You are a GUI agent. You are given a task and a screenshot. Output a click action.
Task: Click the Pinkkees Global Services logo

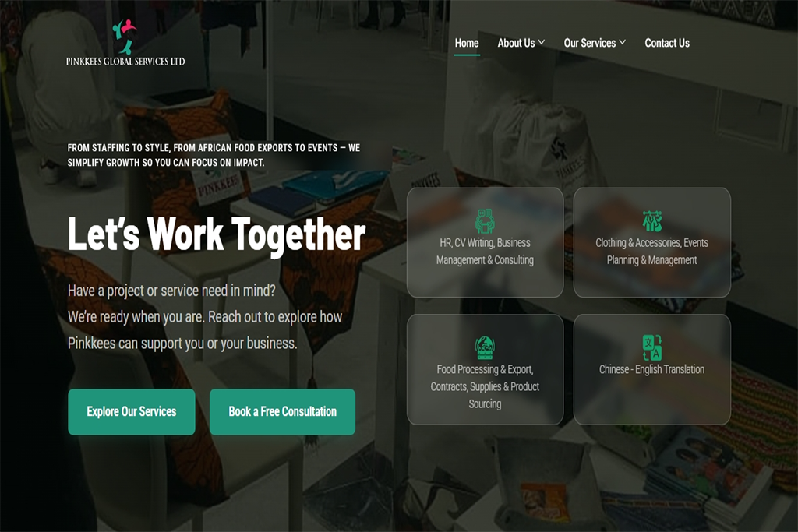125,43
